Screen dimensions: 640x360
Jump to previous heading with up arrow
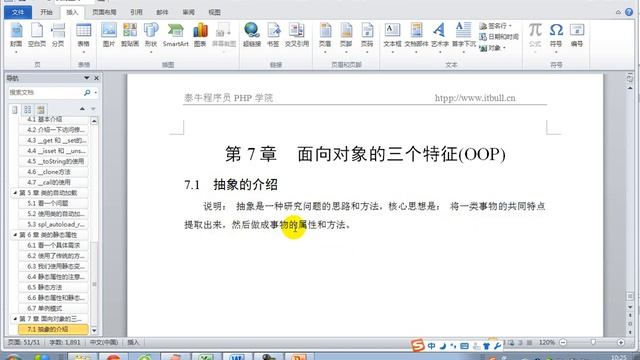click(x=82, y=109)
